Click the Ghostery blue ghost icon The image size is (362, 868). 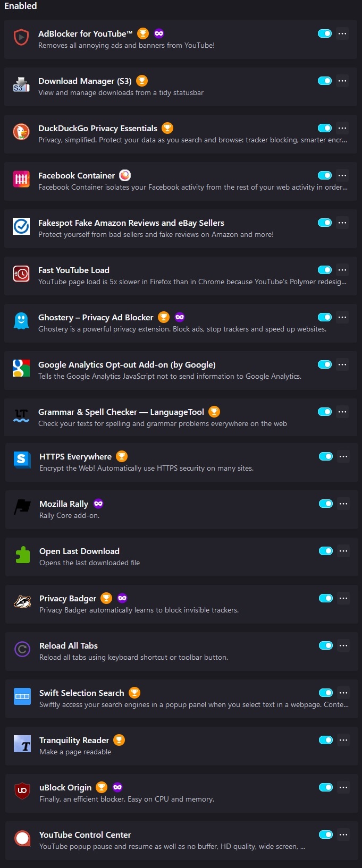click(21, 321)
